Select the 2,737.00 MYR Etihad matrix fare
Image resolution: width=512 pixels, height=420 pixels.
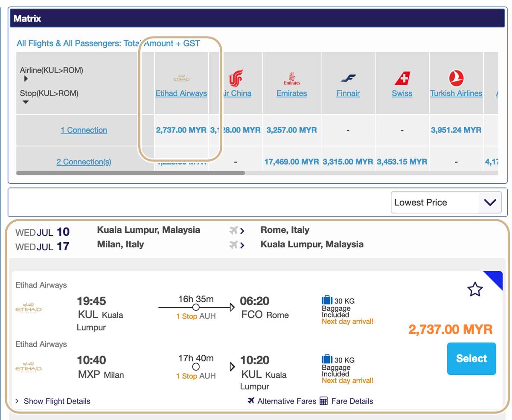point(181,130)
